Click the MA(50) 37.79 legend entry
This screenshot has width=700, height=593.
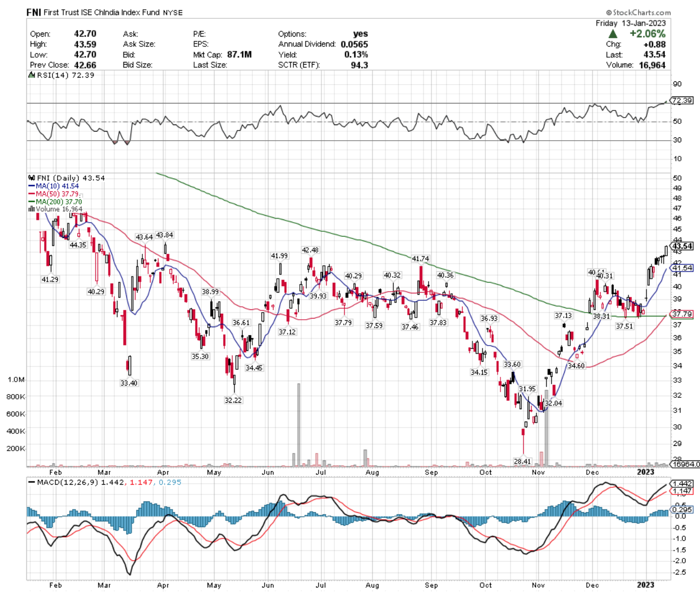pyautogui.click(x=54, y=194)
